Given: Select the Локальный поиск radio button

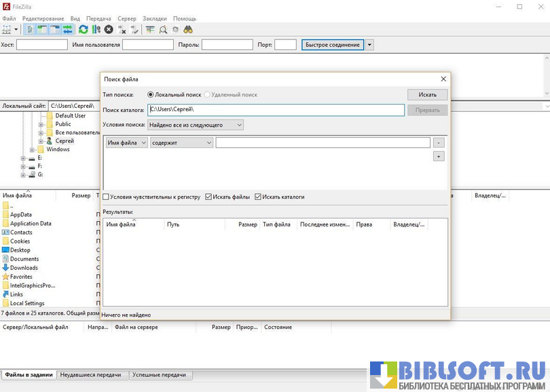Looking at the screenshot, I should coord(151,95).
